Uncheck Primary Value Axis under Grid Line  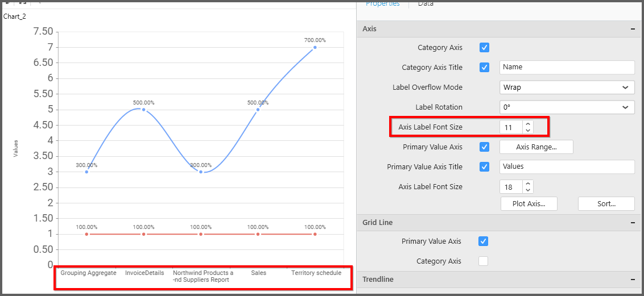tap(484, 241)
